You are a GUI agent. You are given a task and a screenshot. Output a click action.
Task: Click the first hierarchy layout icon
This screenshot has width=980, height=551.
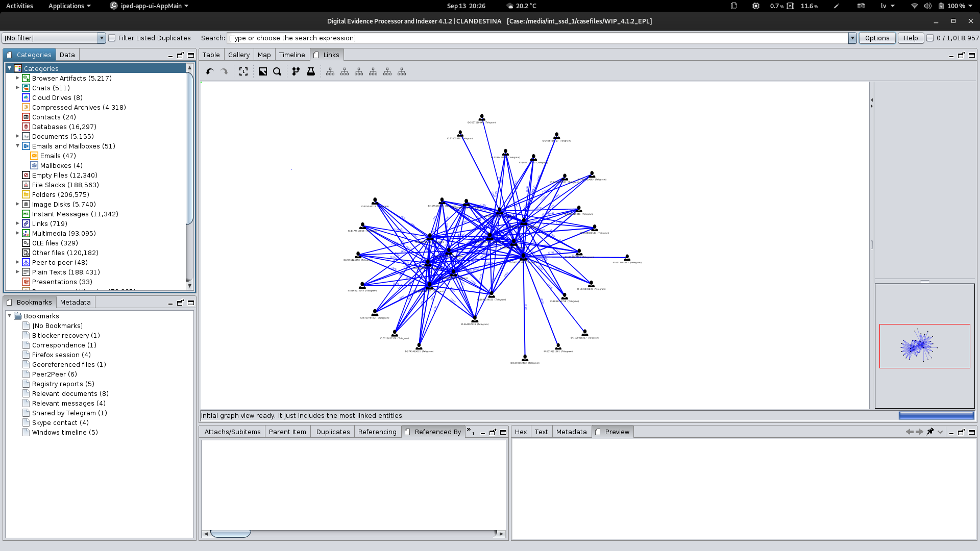pyautogui.click(x=330, y=72)
